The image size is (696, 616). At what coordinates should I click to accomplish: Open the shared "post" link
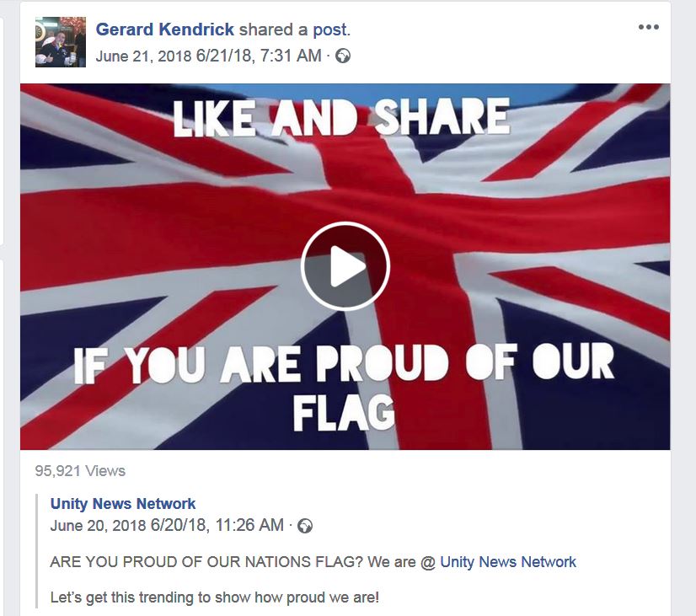[x=329, y=29]
